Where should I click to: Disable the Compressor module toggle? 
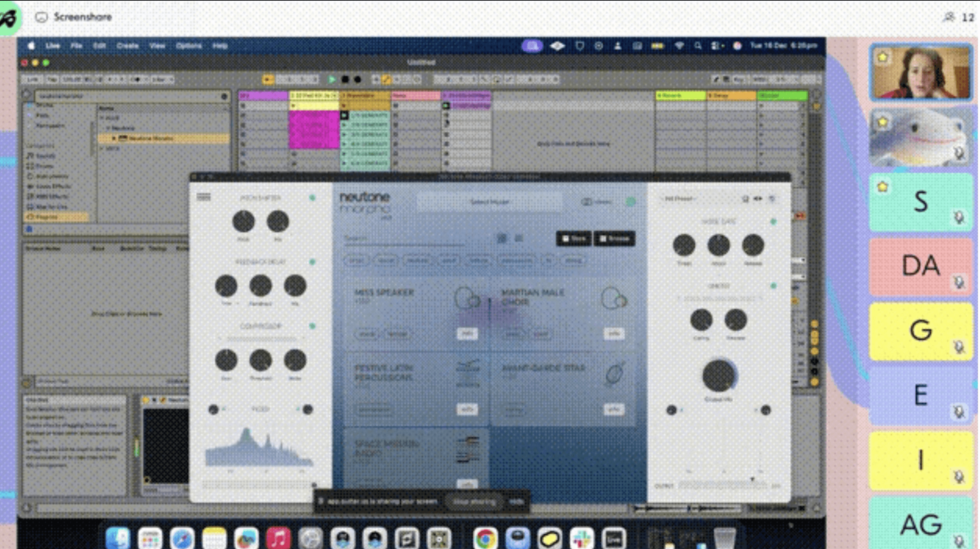pos(312,326)
